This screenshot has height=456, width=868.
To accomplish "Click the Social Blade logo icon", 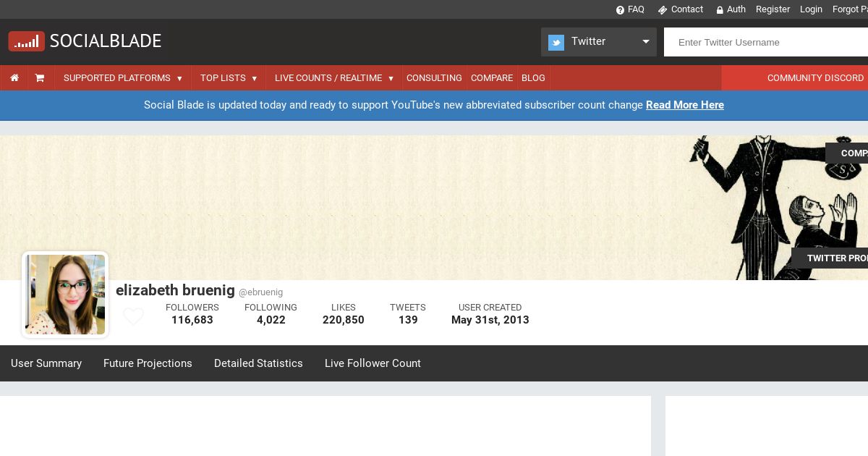I will point(27,41).
